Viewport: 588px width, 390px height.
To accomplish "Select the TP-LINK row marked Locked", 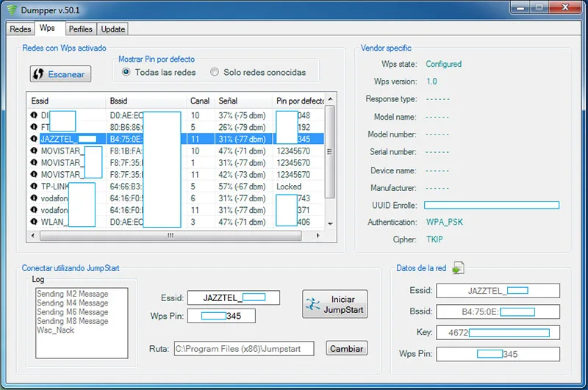I will click(176, 187).
